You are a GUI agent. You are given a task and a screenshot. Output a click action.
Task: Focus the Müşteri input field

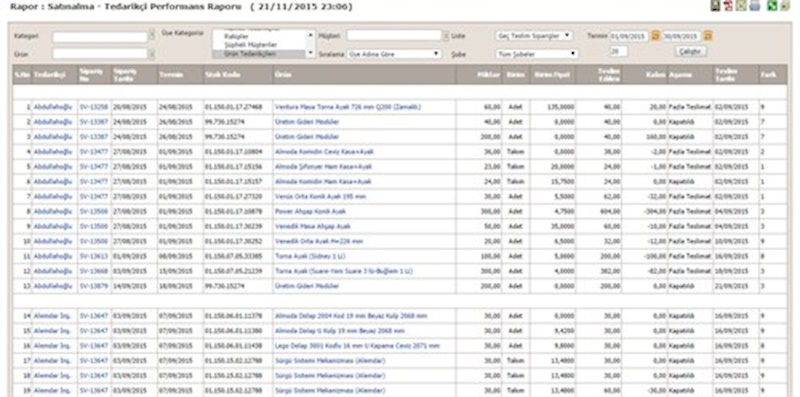[394, 35]
